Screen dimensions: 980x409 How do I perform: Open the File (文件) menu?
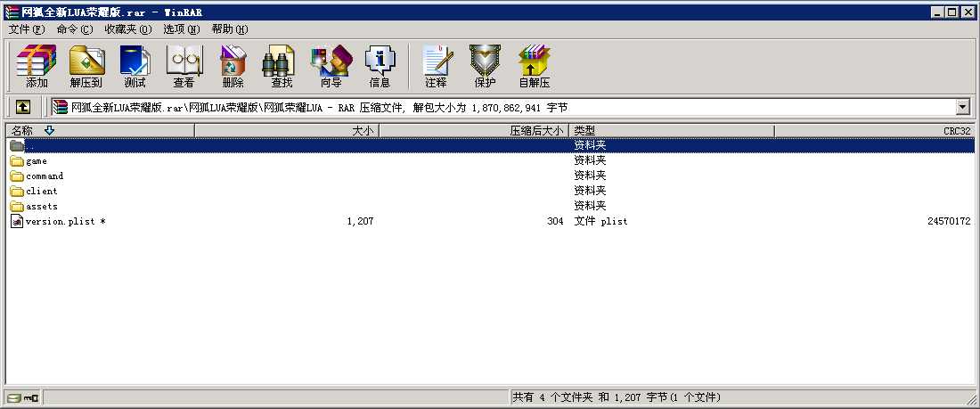(27, 29)
